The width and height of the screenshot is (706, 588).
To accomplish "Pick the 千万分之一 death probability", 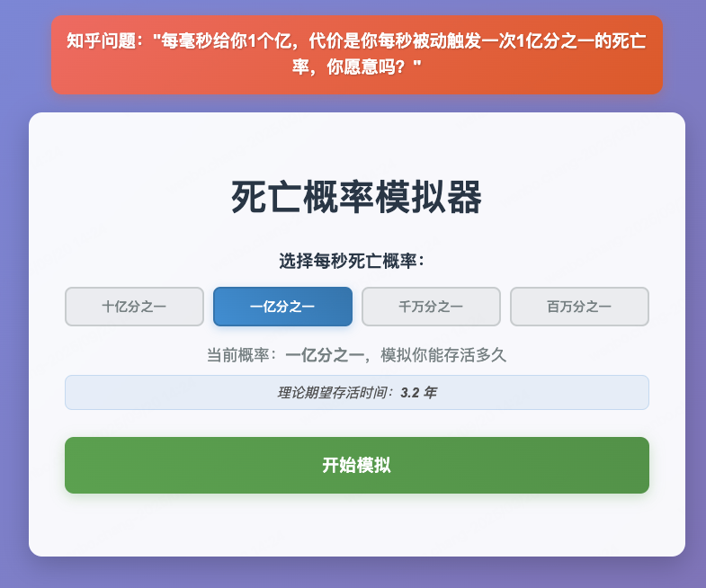I will (x=431, y=307).
